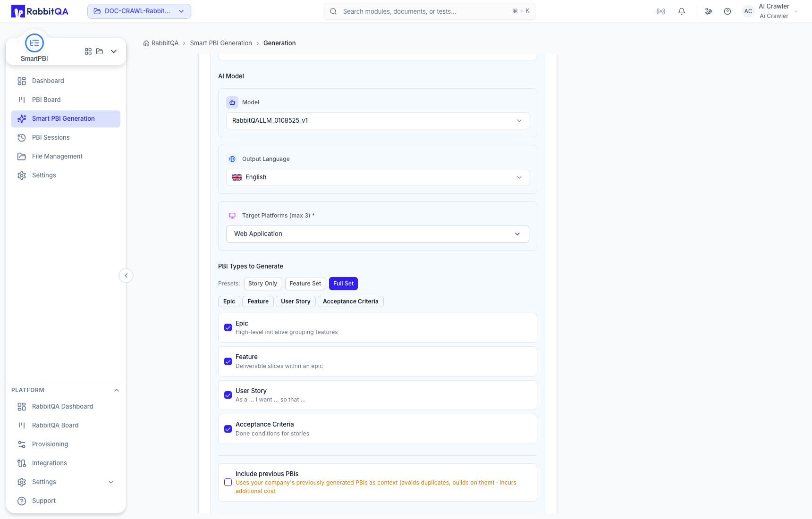This screenshot has height=519, width=812.
Task: Enable Include previous PBIs checkbox
Action: point(228,482)
